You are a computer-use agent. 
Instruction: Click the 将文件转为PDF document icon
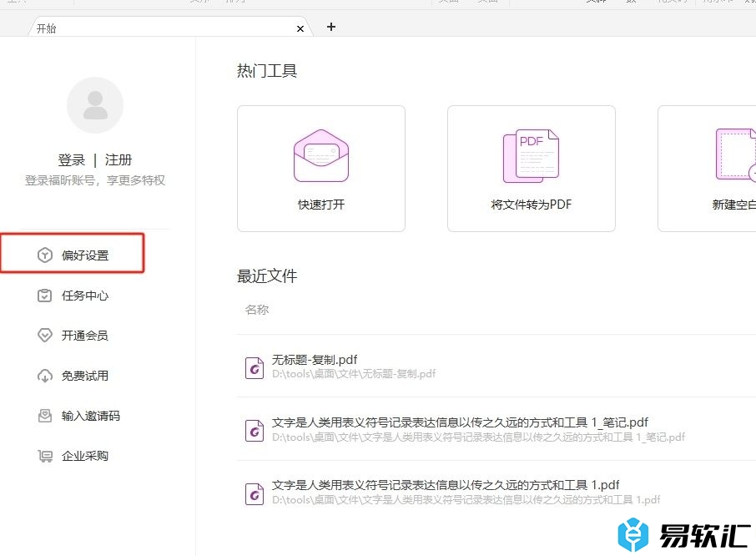tap(531, 156)
